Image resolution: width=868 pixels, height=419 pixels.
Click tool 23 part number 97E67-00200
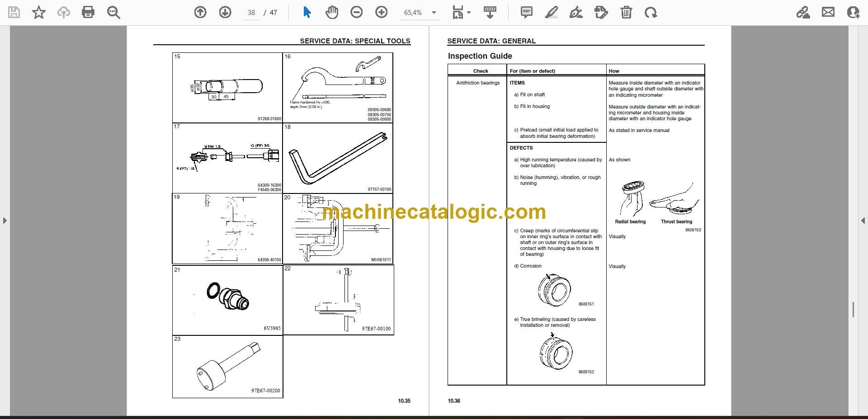tap(266, 391)
